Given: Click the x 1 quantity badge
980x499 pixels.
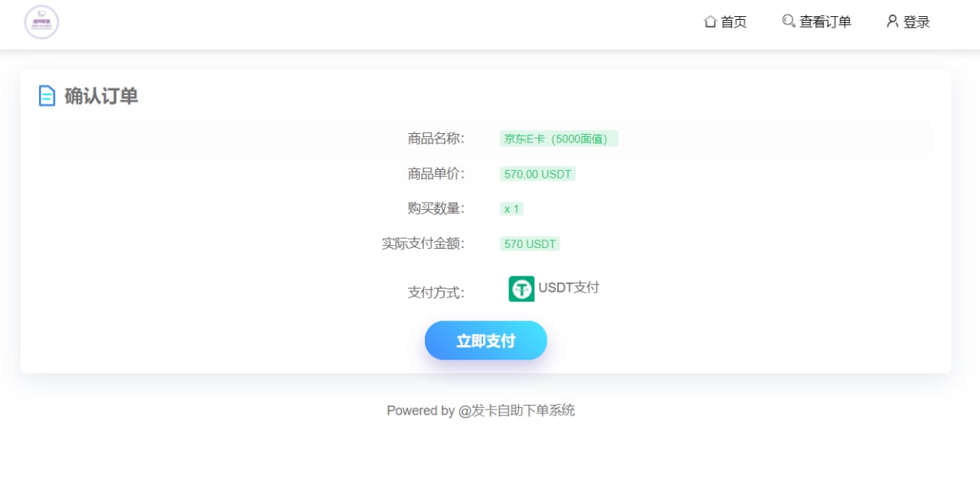Looking at the screenshot, I should [511, 208].
